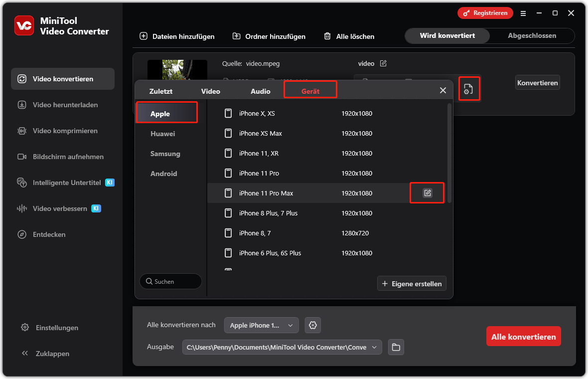Select iPhone X, XS preset

(x=326, y=113)
